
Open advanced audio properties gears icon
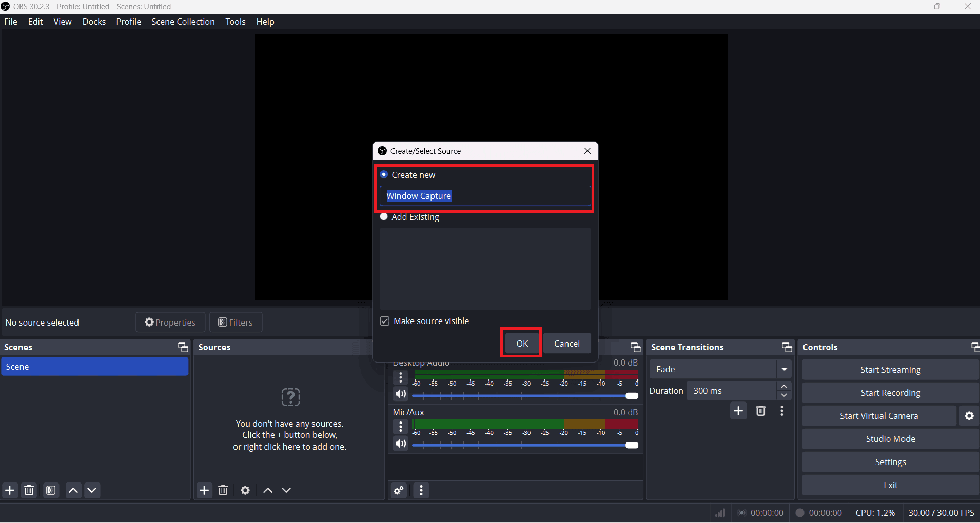click(x=399, y=490)
